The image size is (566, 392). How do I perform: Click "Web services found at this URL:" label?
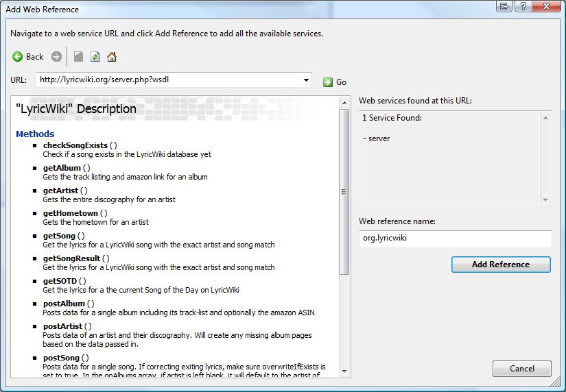[415, 101]
